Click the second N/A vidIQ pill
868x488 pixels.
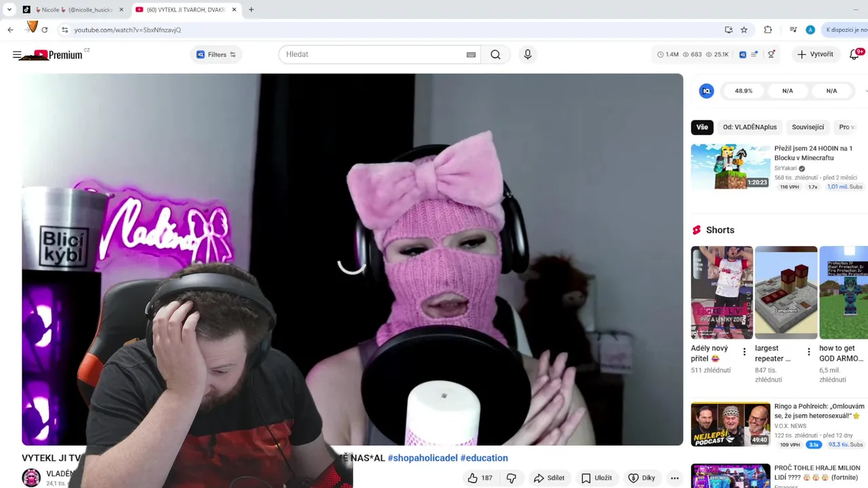click(831, 91)
